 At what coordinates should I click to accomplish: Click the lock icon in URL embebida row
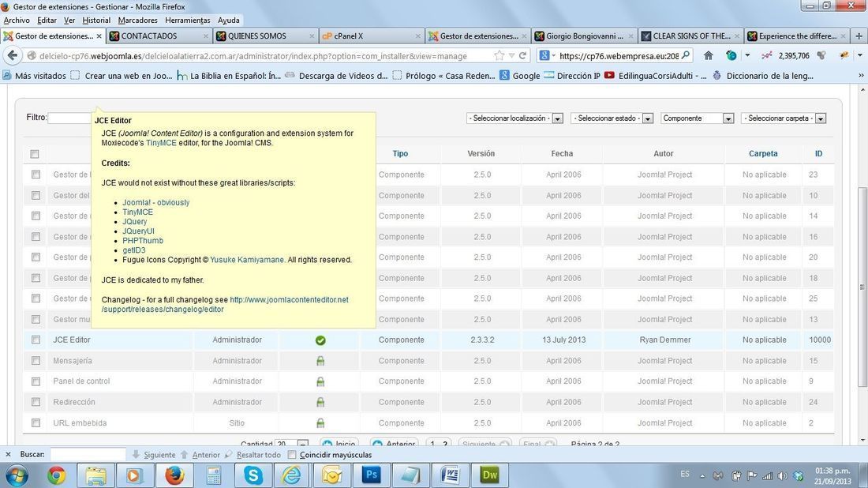[x=320, y=423]
